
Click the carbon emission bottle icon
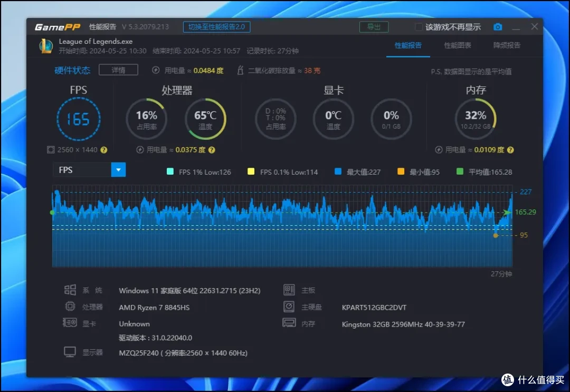click(240, 70)
